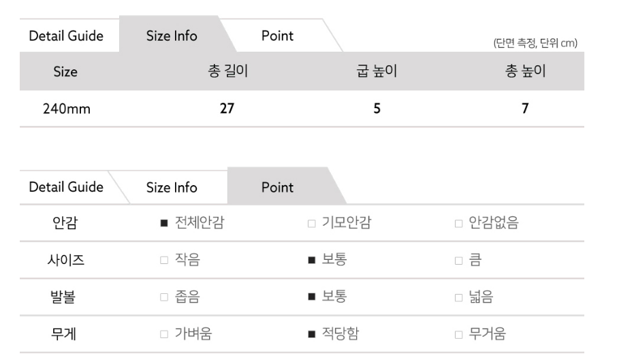The height and width of the screenshot is (364, 634).
Task: Check the 넓음 width checkbox
Action: click(x=458, y=297)
